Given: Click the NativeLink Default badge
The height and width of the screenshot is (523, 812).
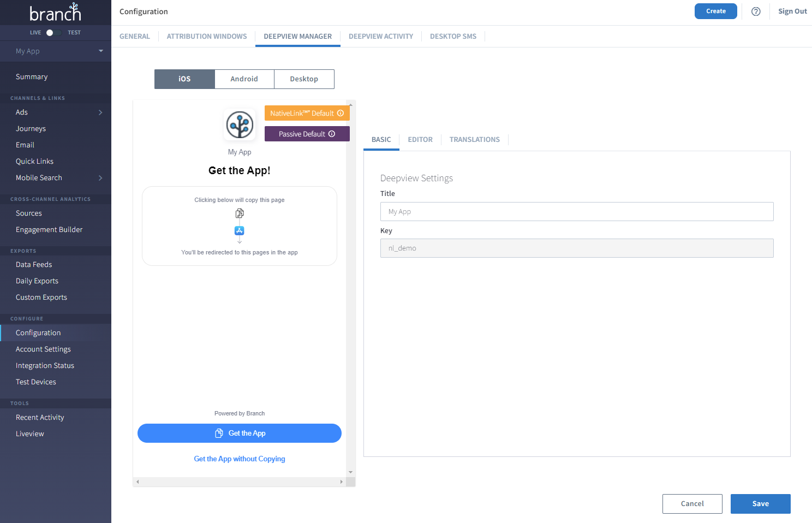Looking at the screenshot, I should [307, 113].
